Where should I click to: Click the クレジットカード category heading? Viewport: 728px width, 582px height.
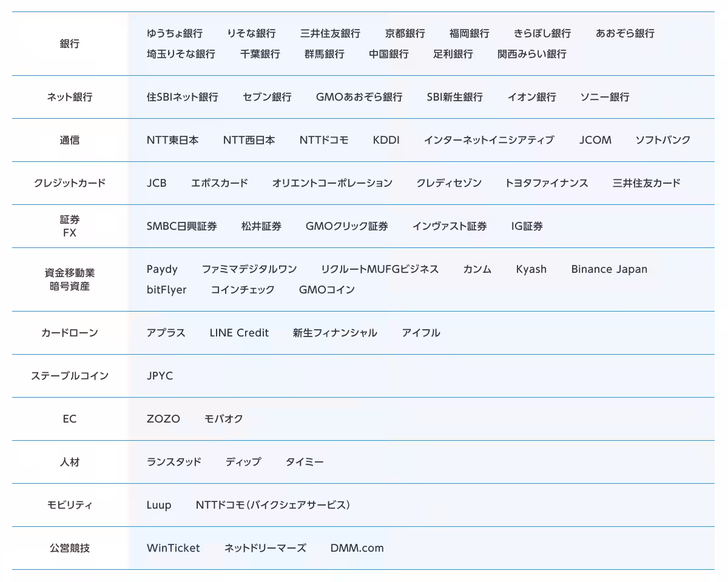click(70, 183)
